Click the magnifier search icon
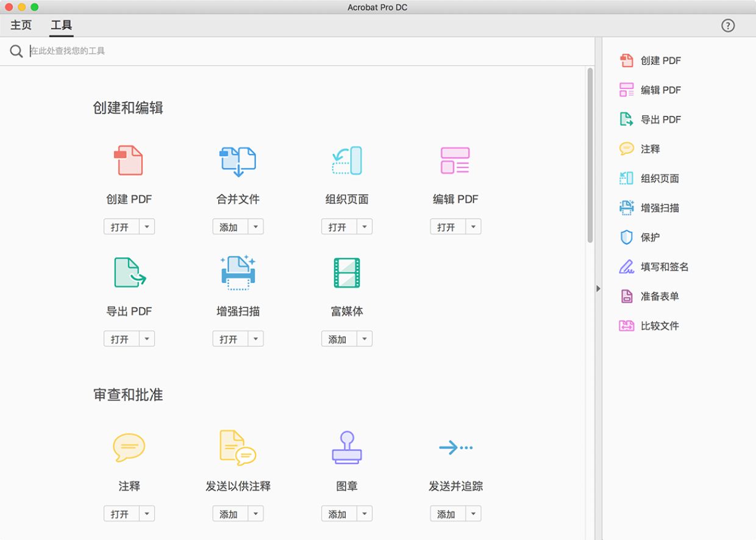 [16, 51]
